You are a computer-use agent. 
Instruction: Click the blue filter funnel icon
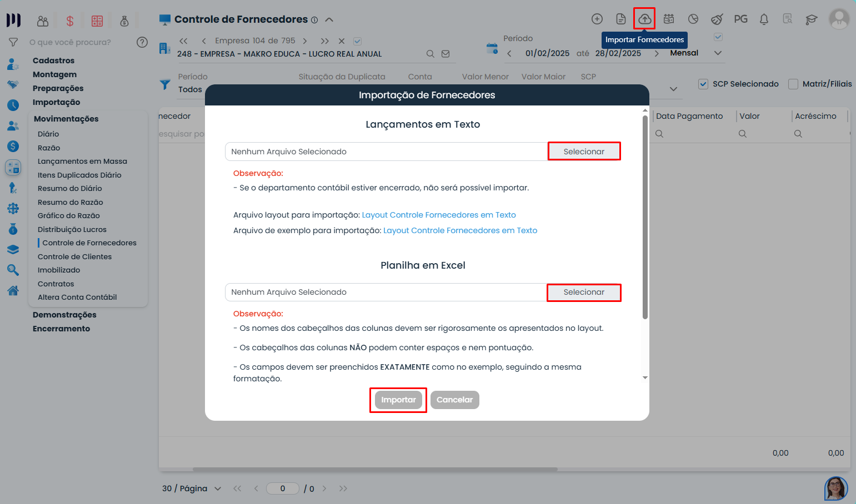point(165,85)
